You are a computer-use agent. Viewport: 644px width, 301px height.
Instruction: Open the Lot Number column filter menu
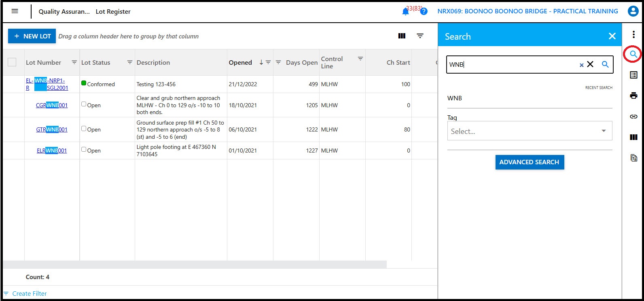point(74,62)
